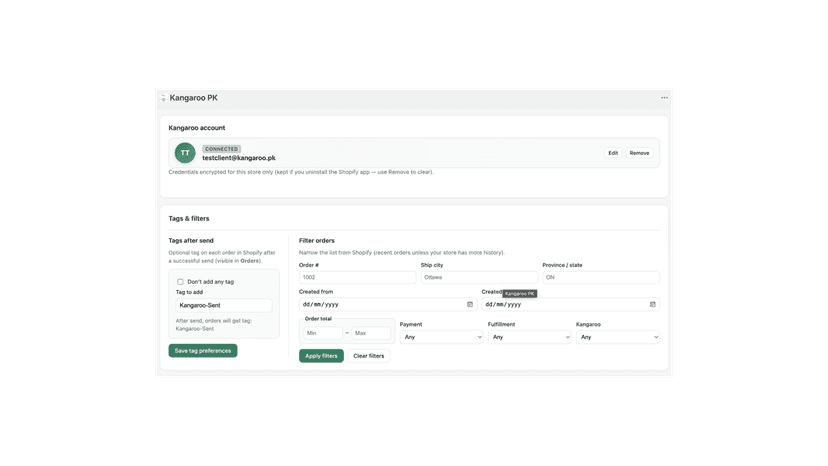Click the Kangaroo account heading
828x466 pixels.
(196, 128)
